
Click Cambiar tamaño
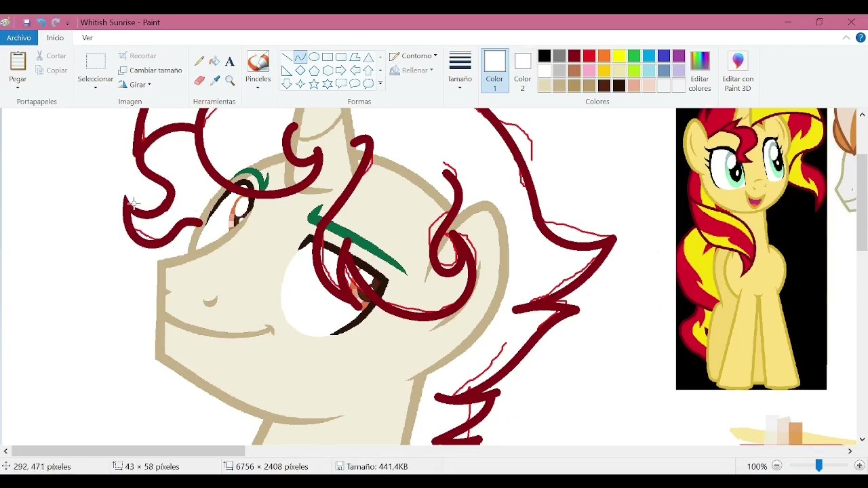point(150,70)
